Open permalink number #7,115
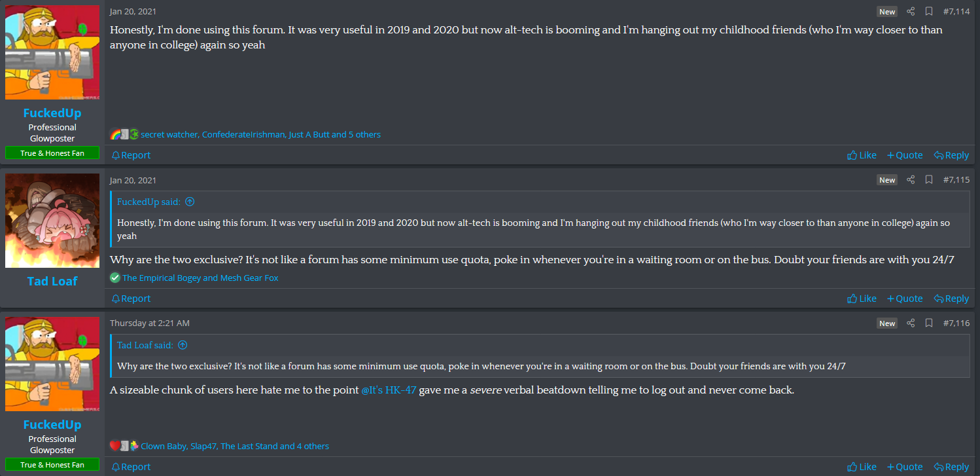 point(956,179)
